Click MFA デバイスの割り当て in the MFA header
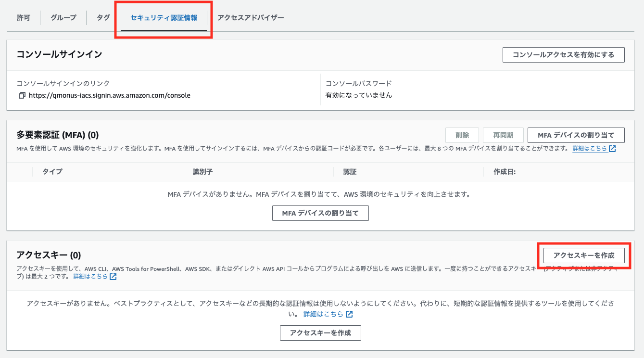Screen dimensions: 644x358 click(576, 135)
